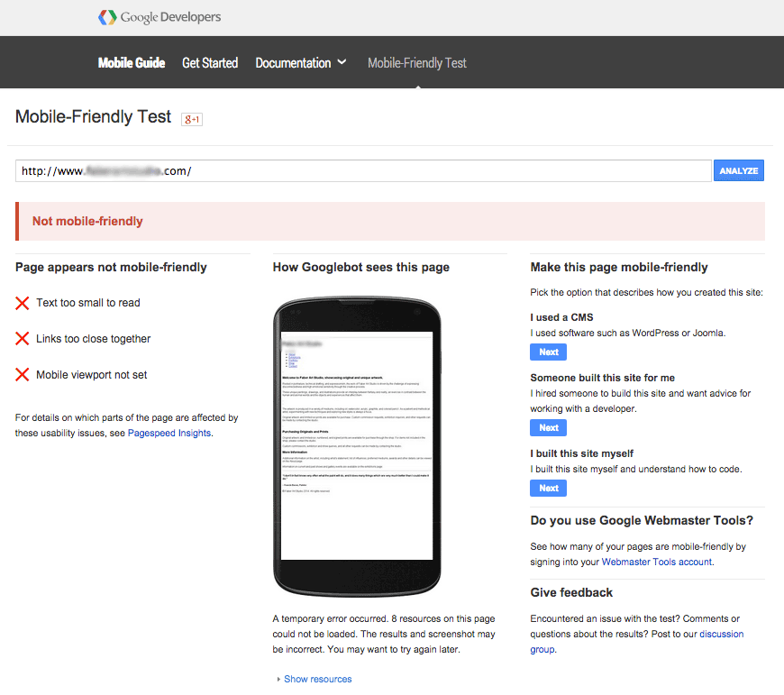Open the Webmaster Tools account link
This screenshot has height=695, width=784.
(657, 562)
